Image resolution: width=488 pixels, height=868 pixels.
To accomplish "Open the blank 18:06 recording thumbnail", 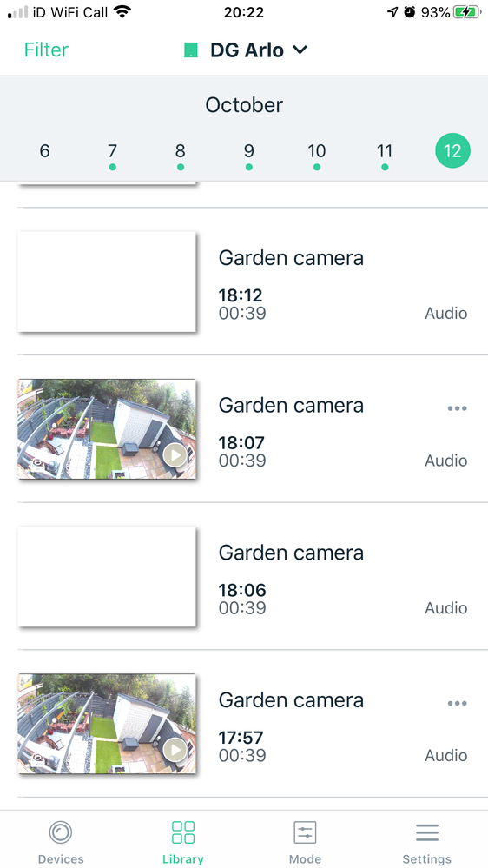I will pyautogui.click(x=107, y=576).
